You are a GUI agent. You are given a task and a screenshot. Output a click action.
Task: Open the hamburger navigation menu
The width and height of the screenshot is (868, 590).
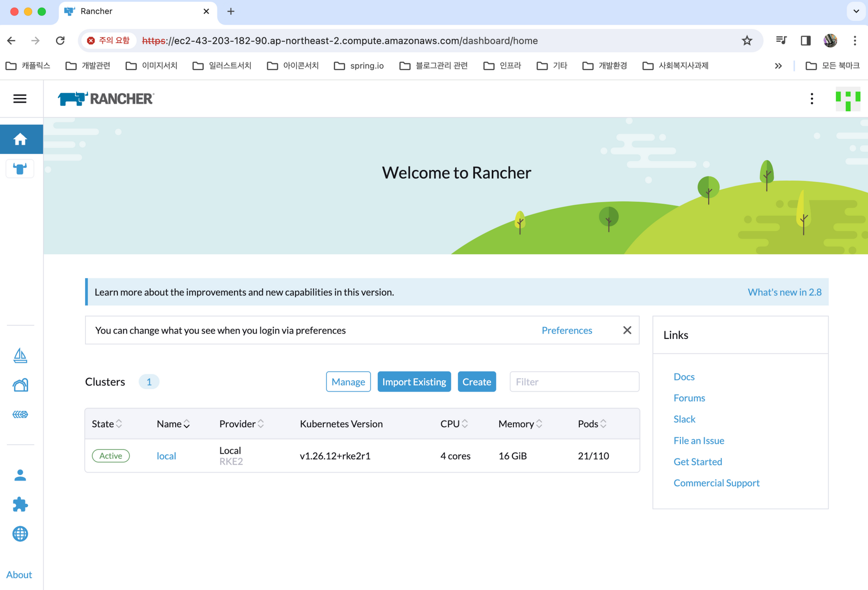coord(20,99)
